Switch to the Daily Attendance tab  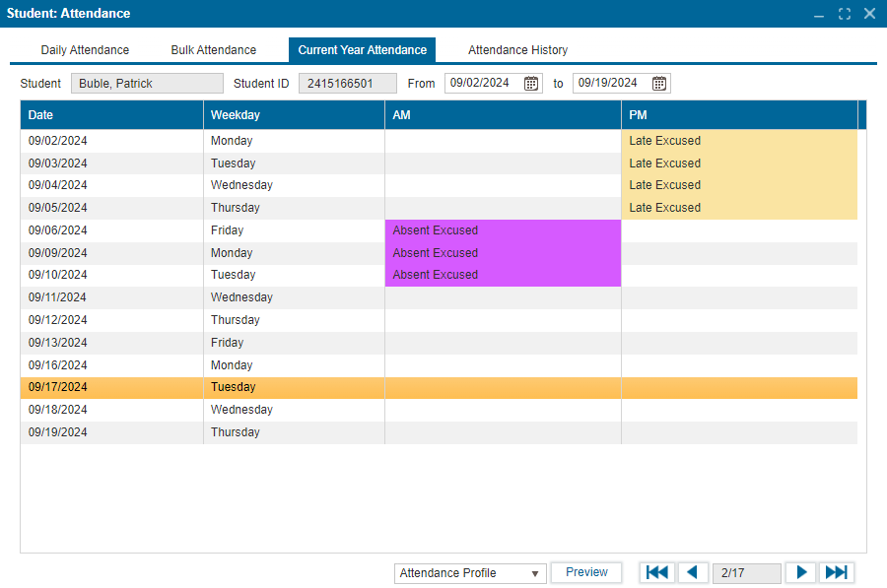[x=85, y=50]
